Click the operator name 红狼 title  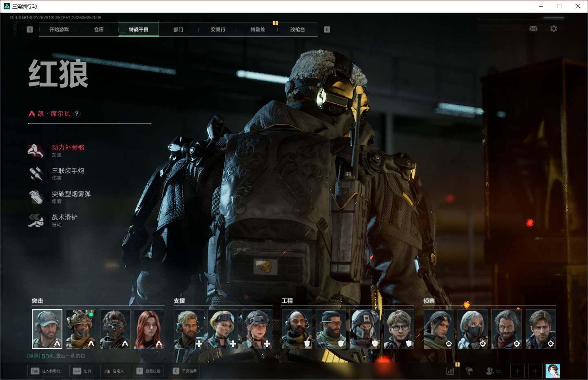[x=58, y=73]
